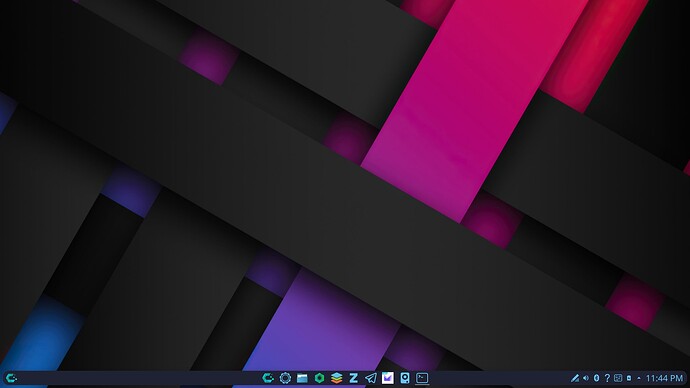Image resolution: width=690 pixels, height=388 pixels.
Task: Open the terminal icon in the dock
Action: click(x=422, y=378)
